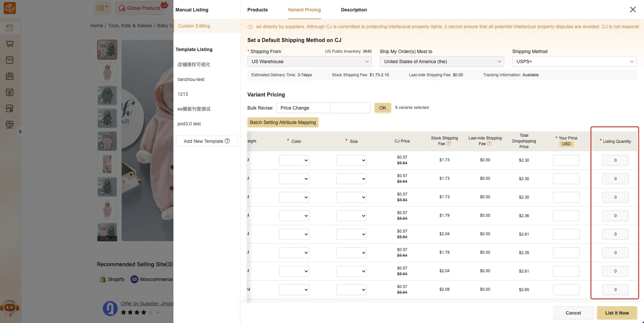Image resolution: width=644 pixels, height=323 pixels.
Task: Switch to the Description tab
Action: (354, 10)
